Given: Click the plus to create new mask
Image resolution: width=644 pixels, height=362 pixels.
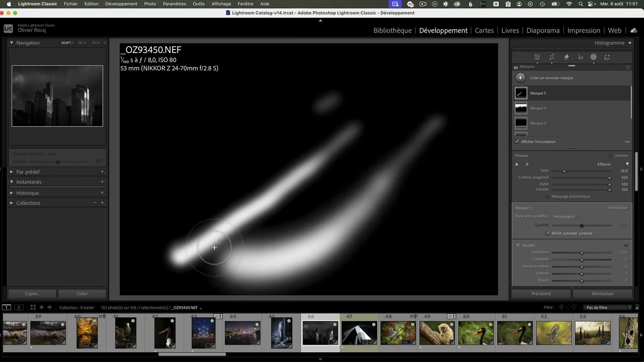Looking at the screenshot, I should pos(521,78).
